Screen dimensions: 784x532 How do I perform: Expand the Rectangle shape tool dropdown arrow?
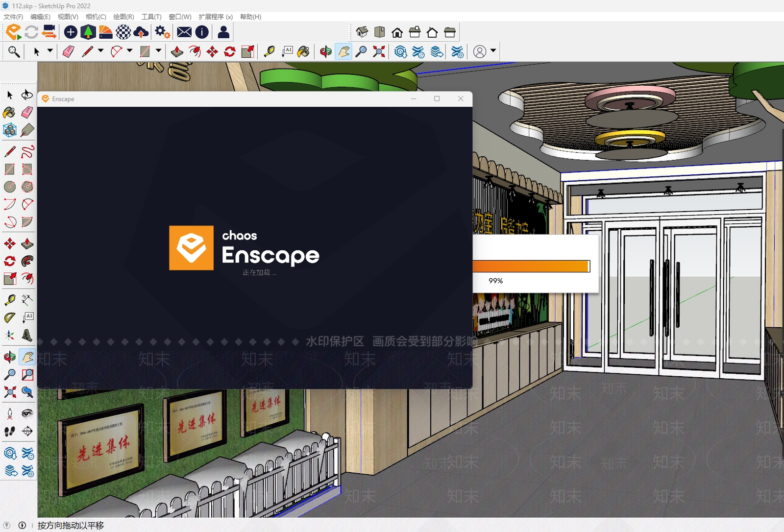coord(158,50)
